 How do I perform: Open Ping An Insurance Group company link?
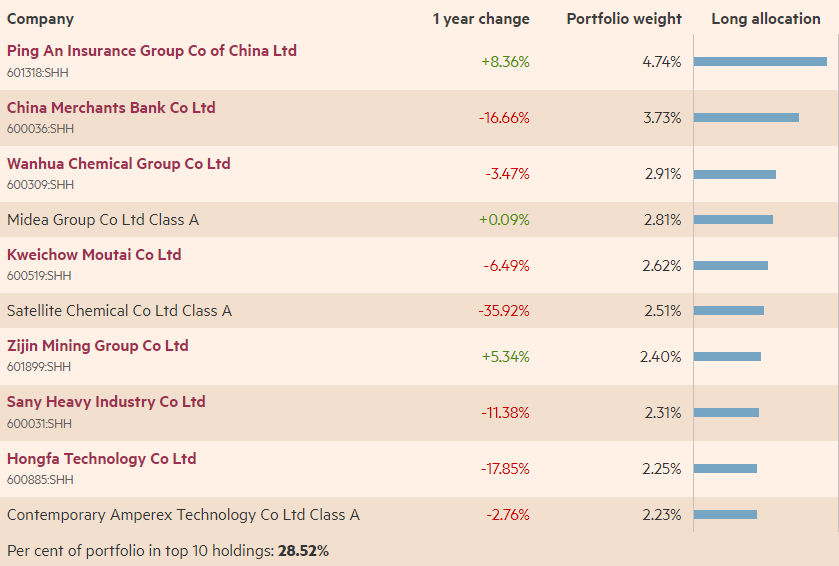152,51
